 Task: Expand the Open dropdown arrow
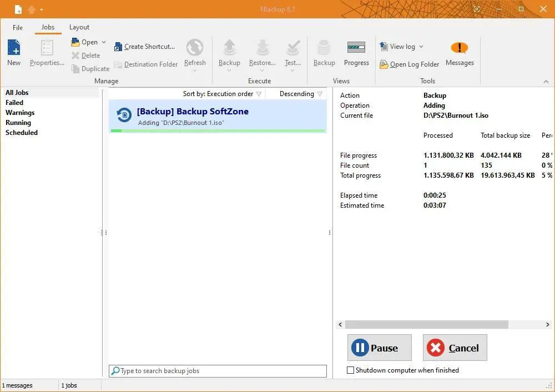(104, 42)
